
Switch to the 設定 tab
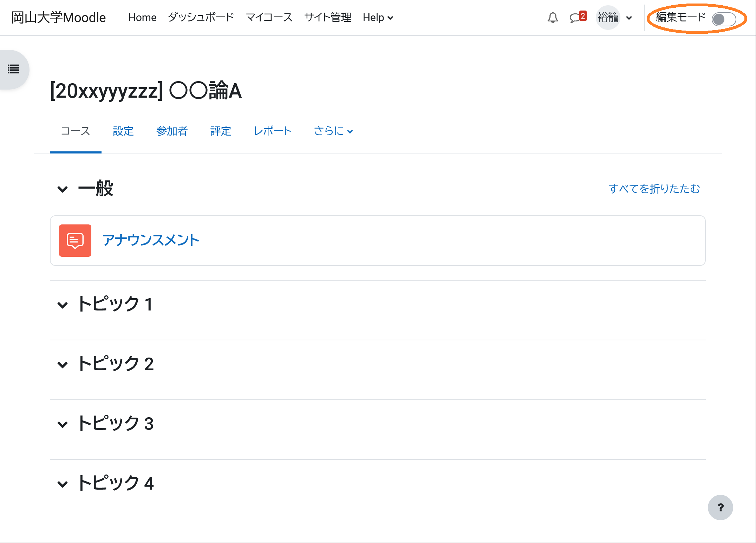(123, 131)
